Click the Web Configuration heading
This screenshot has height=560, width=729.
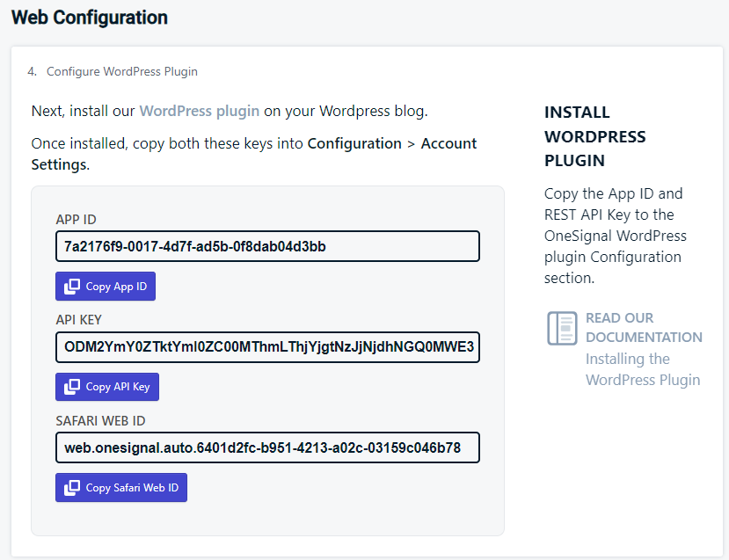tap(90, 18)
